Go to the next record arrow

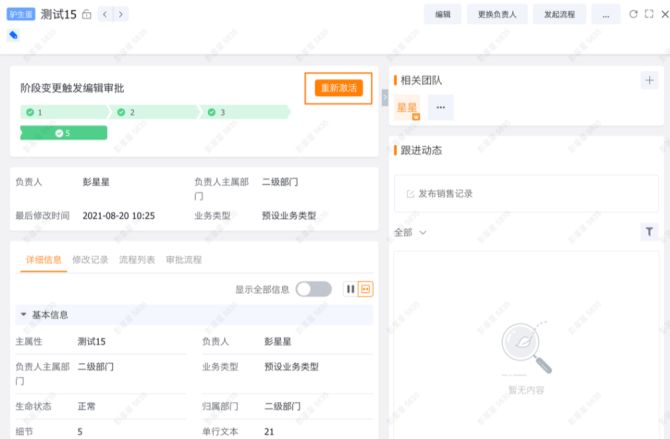pyautogui.click(x=121, y=14)
